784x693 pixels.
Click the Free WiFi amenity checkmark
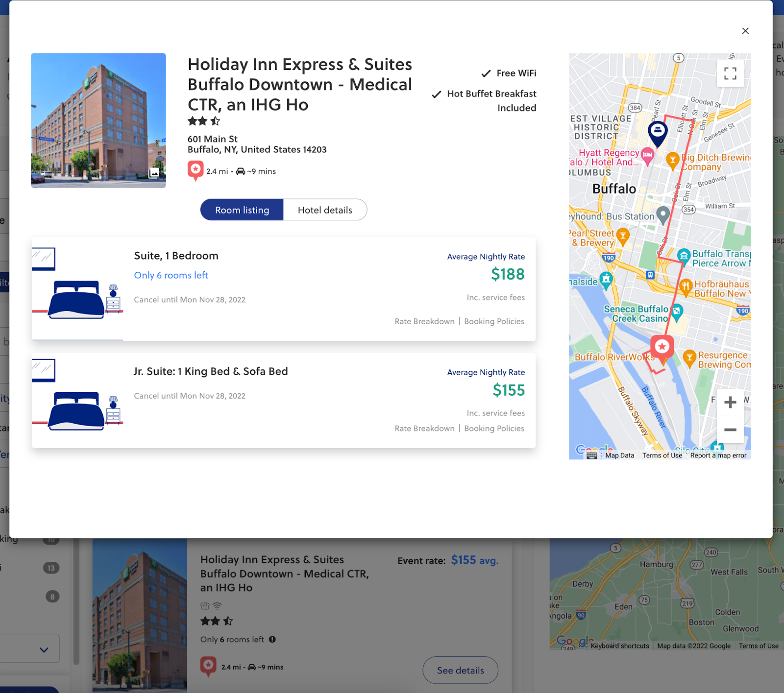pos(486,73)
